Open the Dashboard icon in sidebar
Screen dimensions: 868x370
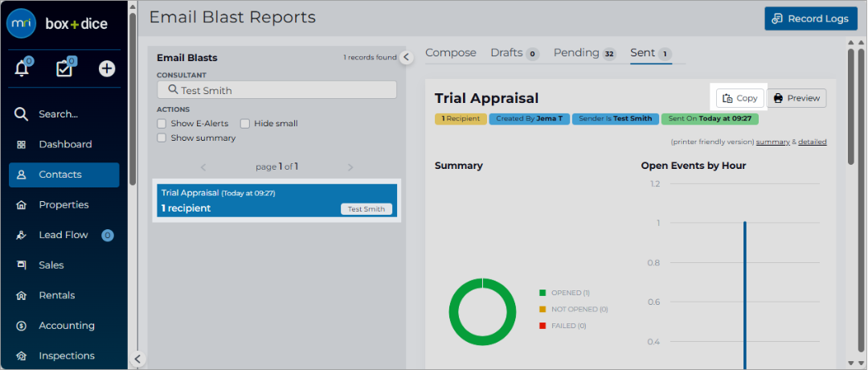pos(22,145)
